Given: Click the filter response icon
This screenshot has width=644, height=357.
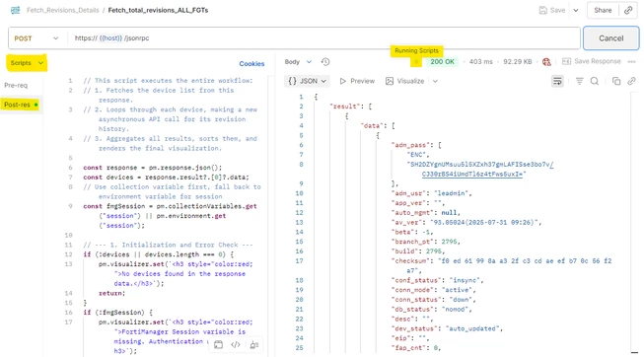Looking at the screenshot, I should pyautogui.click(x=580, y=81).
